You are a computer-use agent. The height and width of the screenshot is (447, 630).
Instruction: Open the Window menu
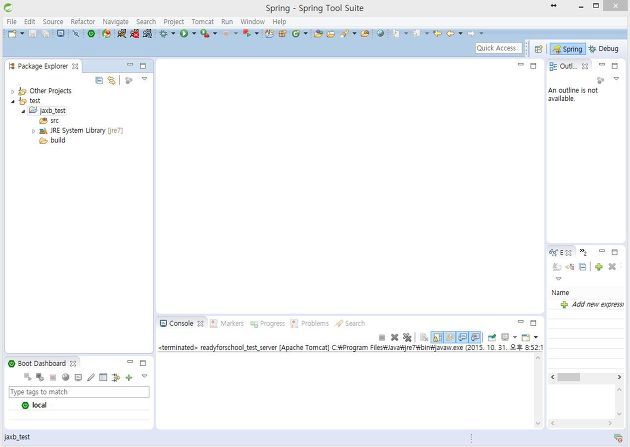coord(252,22)
